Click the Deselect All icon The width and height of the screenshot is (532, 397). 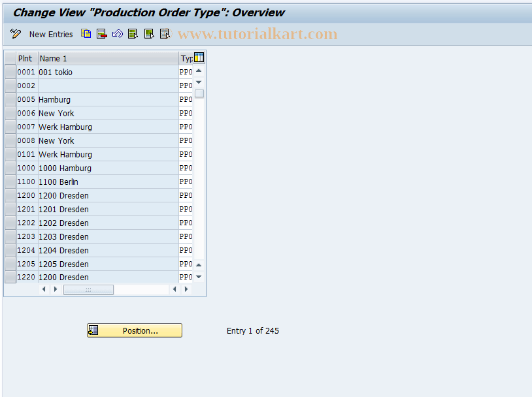(164, 34)
